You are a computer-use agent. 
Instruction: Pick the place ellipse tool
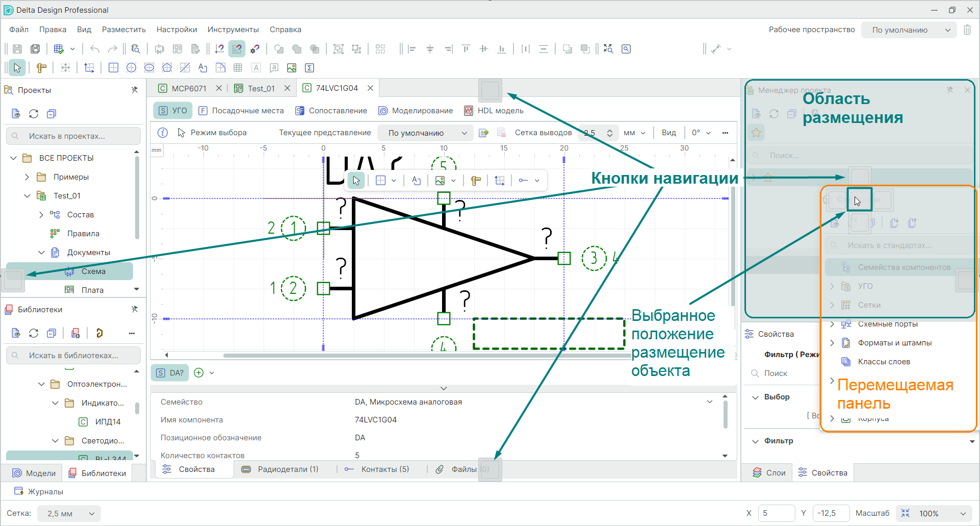(149, 68)
